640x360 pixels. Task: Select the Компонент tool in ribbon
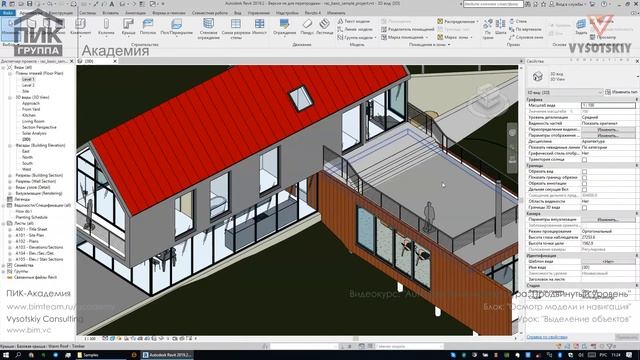tap(80, 26)
